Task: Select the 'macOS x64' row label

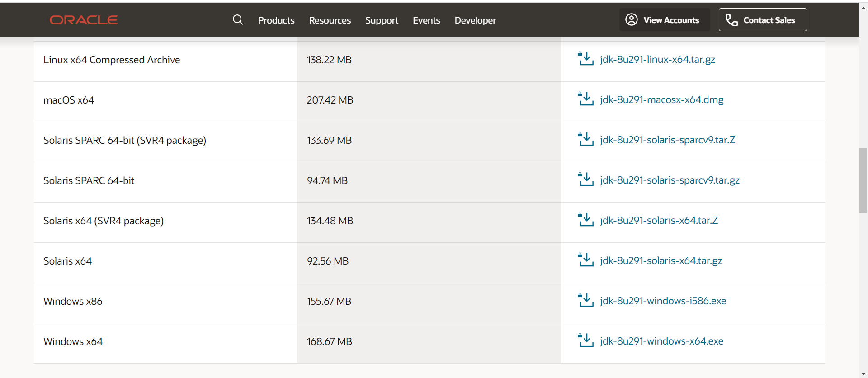Action: click(69, 100)
